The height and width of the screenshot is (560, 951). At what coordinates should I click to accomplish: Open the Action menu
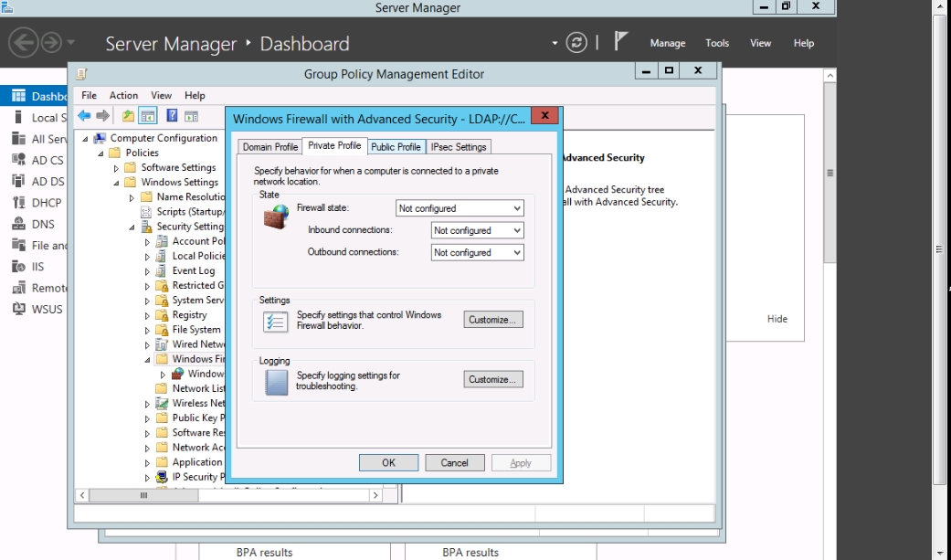pos(123,95)
